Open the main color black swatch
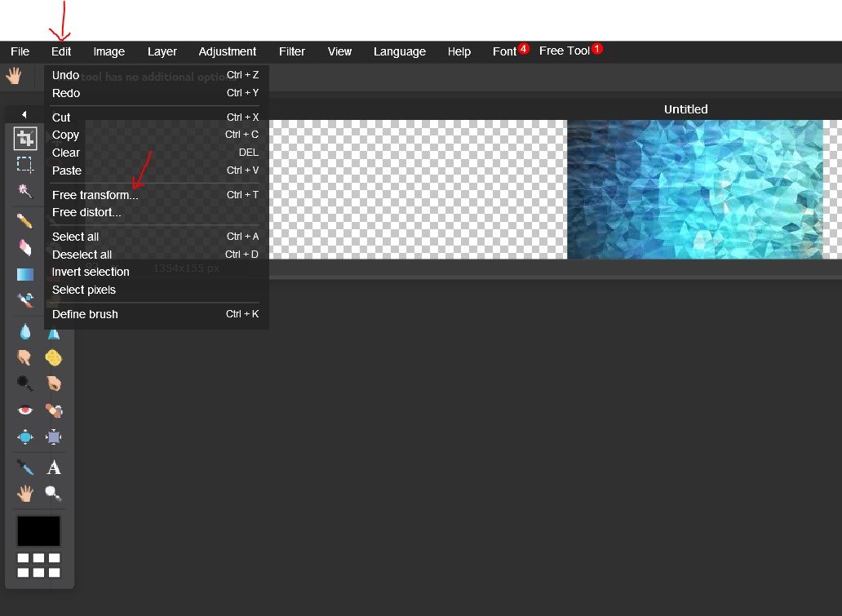The image size is (842, 616). [38, 531]
